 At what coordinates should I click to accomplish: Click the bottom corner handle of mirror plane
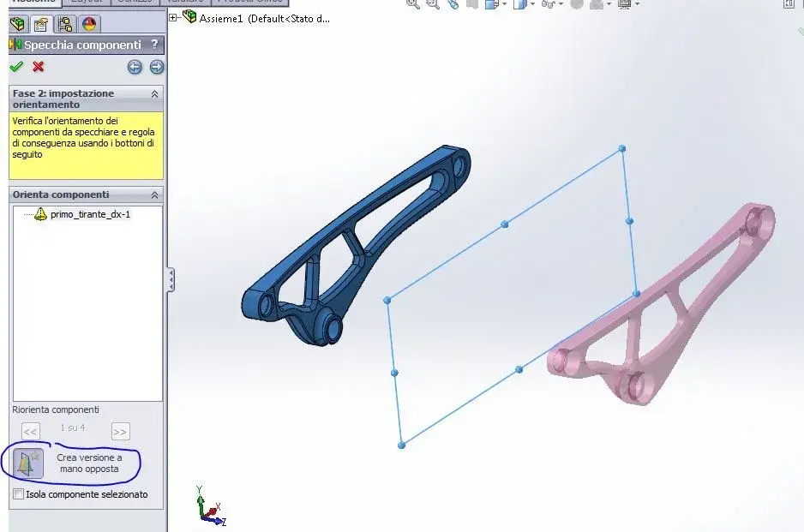click(401, 445)
